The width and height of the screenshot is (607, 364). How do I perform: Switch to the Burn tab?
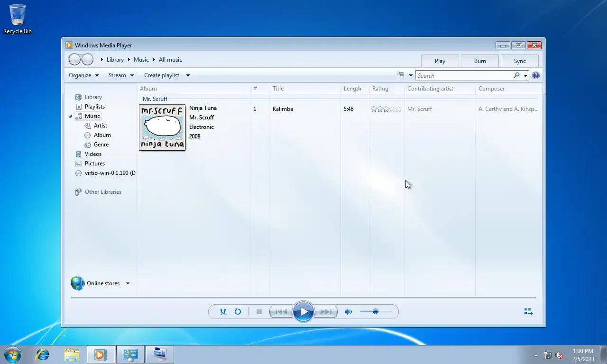click(480, 61)
